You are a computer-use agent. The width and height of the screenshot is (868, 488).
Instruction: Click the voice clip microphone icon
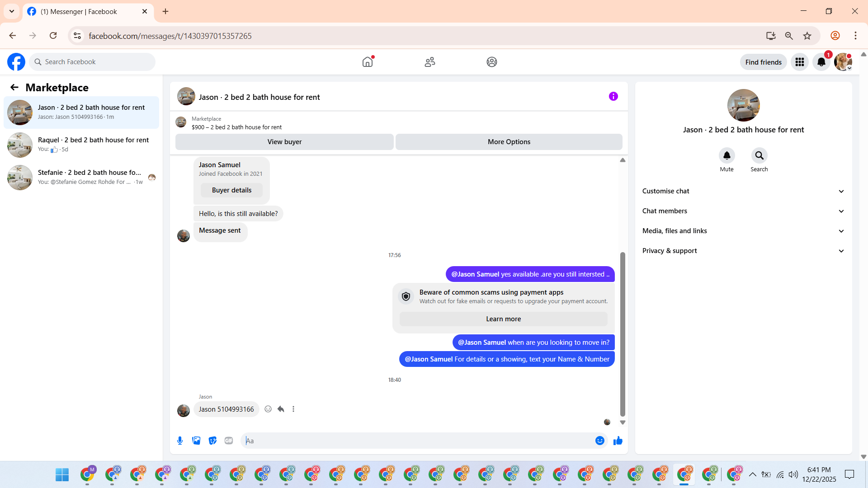click(x=180, y=441)
